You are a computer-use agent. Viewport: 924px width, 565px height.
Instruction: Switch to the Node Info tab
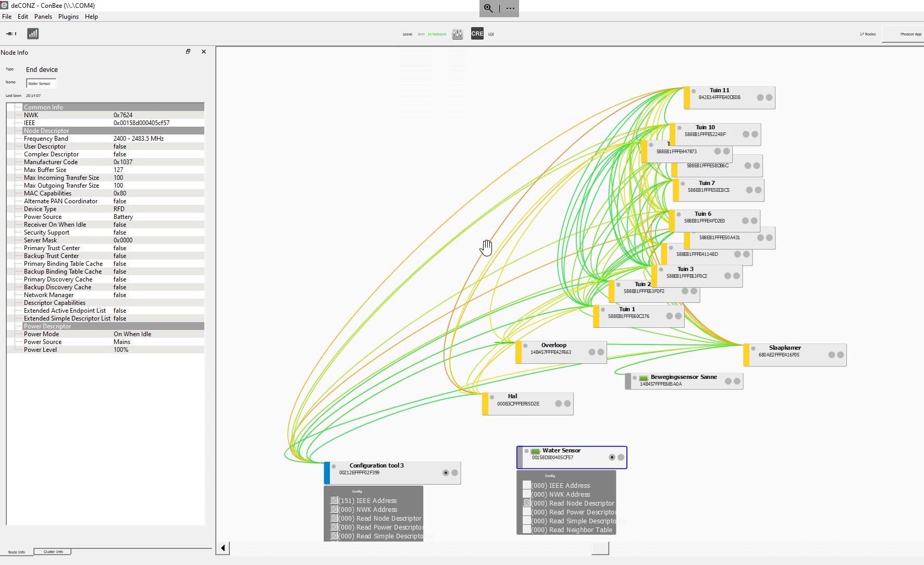click(x=17, y=552)
